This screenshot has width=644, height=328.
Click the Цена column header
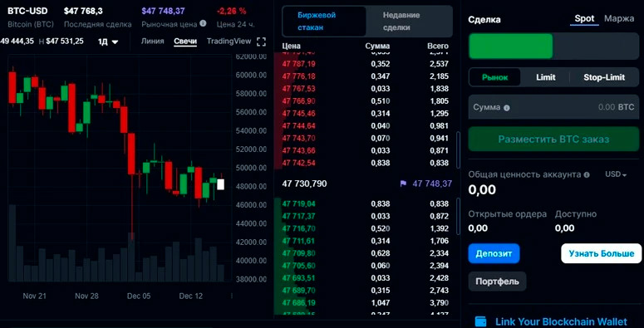pos(291,46)
